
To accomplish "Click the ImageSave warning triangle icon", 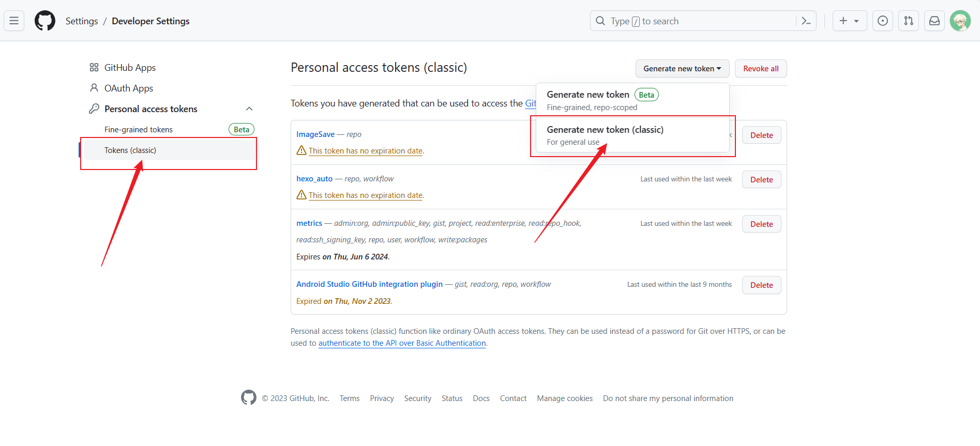I will pos(301,150).
